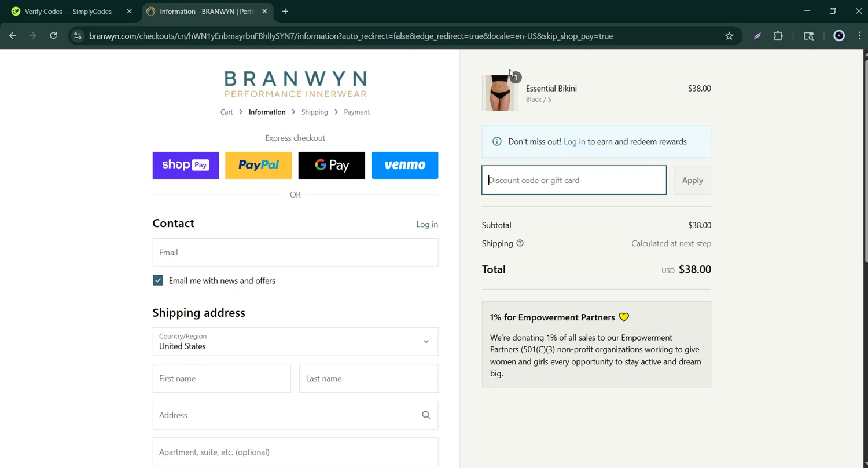
Task: Focus the Last name field
Action: coord(369,378)
